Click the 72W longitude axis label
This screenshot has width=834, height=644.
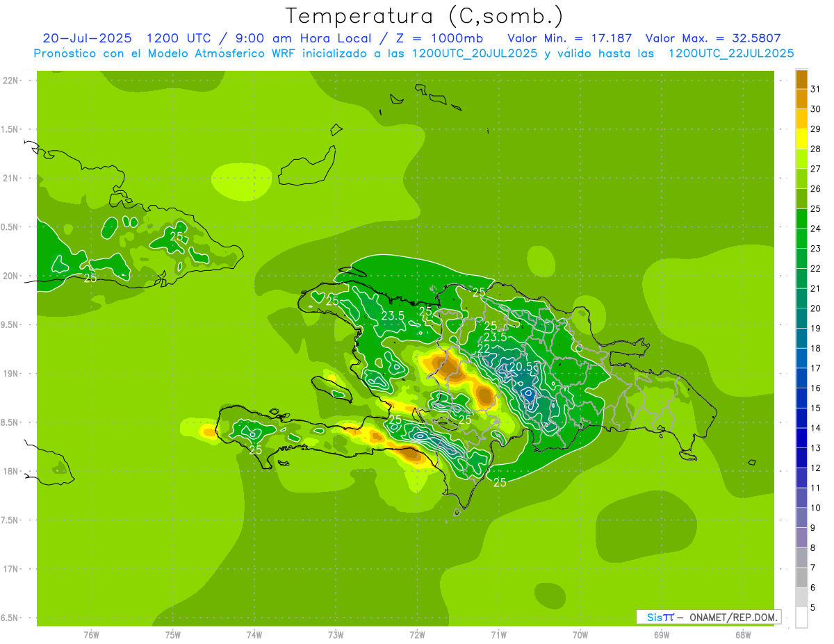pyautogui.click(x=417, y=634)
